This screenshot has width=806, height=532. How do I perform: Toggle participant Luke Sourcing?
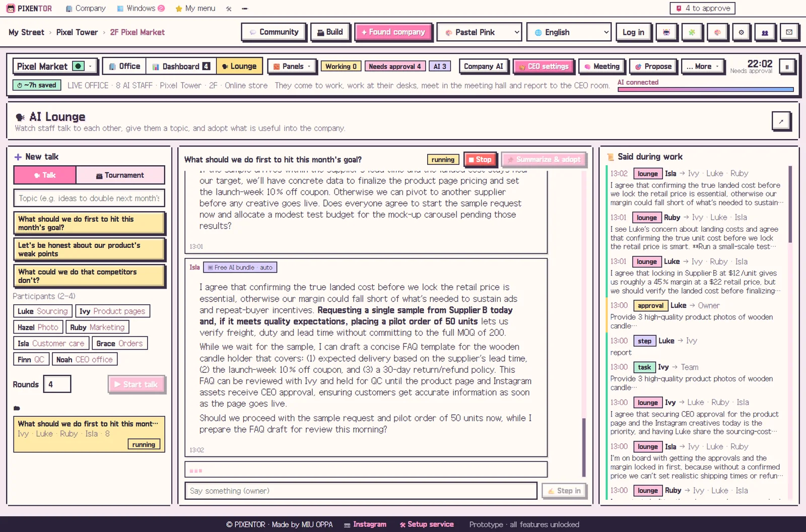[x=42, y=311]
